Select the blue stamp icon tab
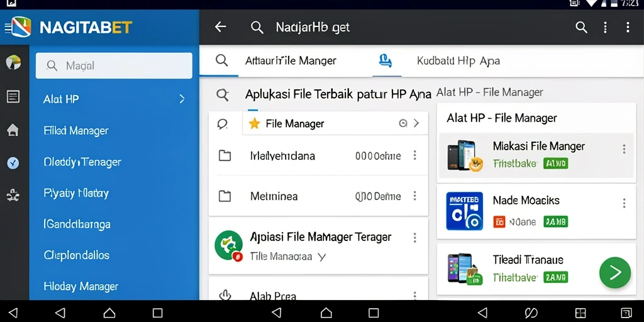The width and height of the screenshot is (644, 322). tap(385, 61)
